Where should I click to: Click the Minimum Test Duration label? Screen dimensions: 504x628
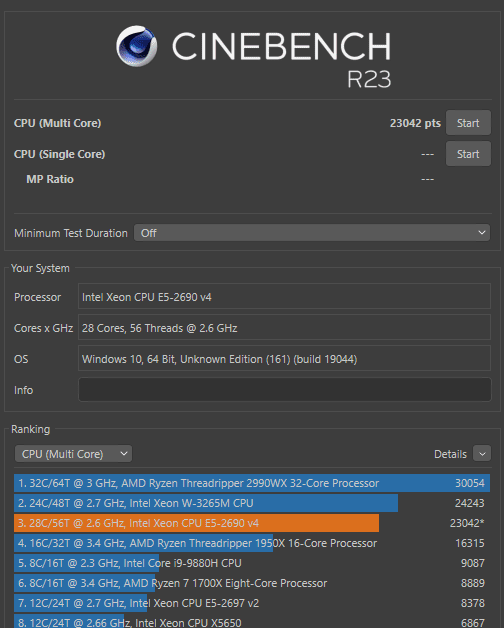(x=71, y=233)
